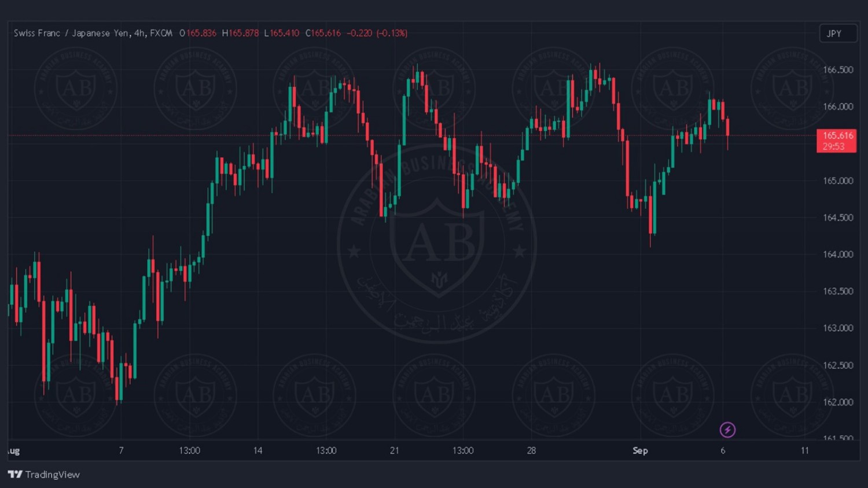Image resolution: width=868 pixels, height=488 pixels.
Task: Click the 6 date label on time axis
Action: 723,450
